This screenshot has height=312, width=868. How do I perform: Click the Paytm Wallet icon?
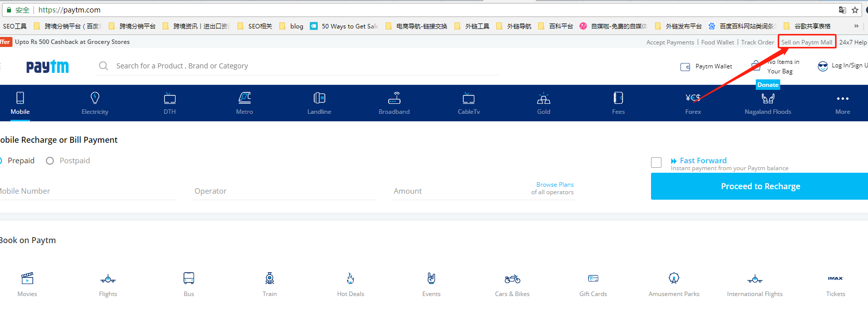pyautogui.click(x=685, y=67)
